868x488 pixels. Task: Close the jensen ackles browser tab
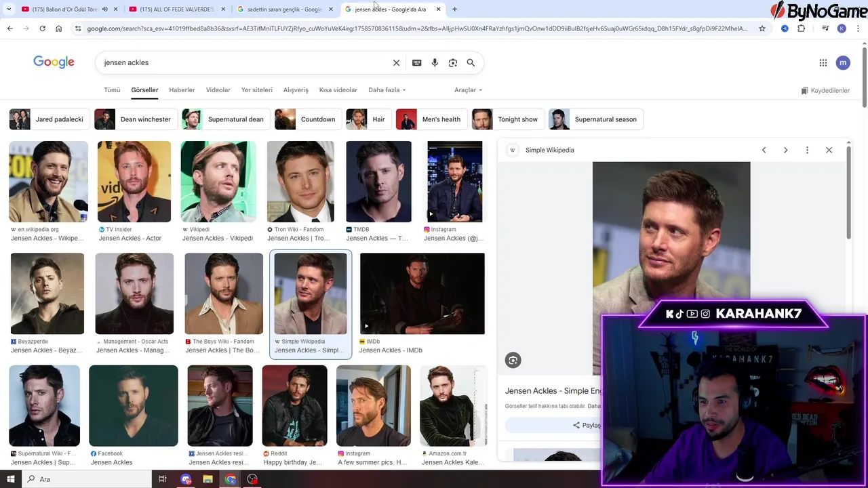439,9
